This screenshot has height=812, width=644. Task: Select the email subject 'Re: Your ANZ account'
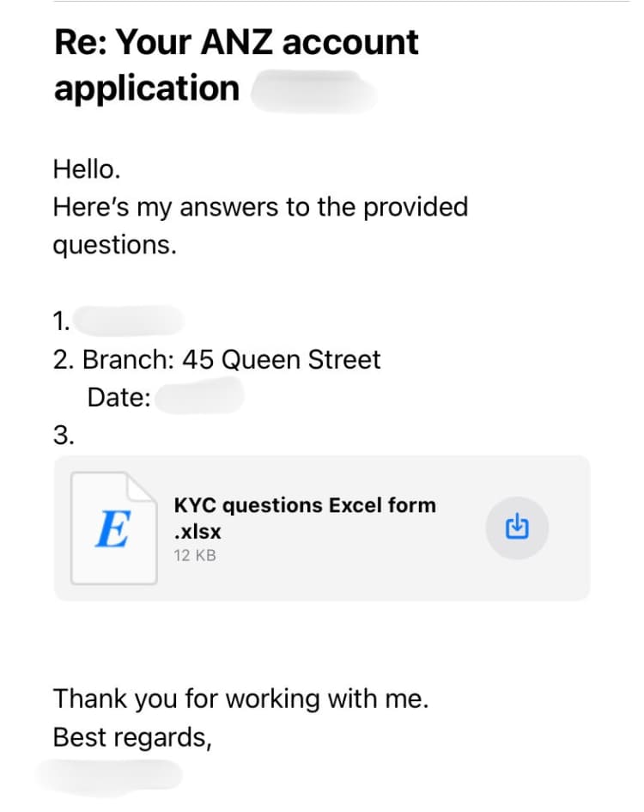(236, 41)
